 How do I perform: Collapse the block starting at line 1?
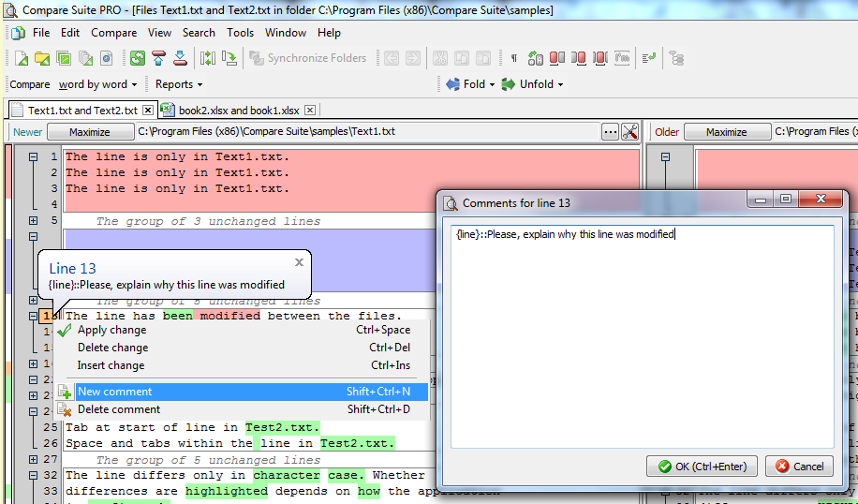coord(34,157)
